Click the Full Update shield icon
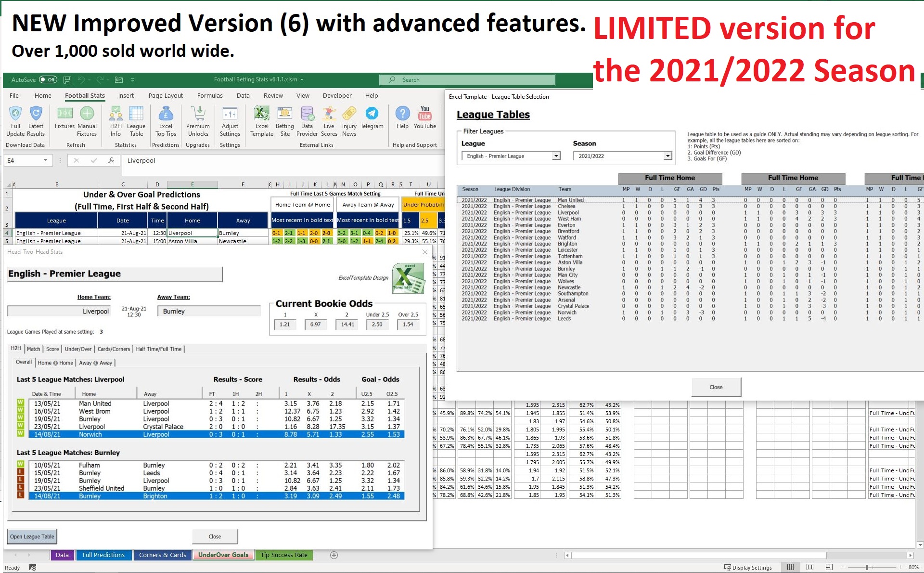This screenshot has width=924, height=573. coord(15,114)
